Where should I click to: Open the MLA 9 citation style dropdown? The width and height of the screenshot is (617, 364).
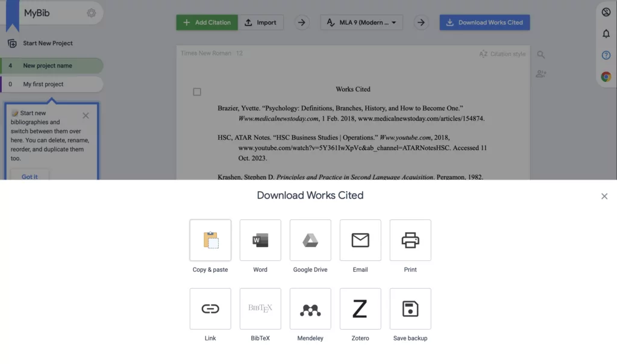[362, 22]
